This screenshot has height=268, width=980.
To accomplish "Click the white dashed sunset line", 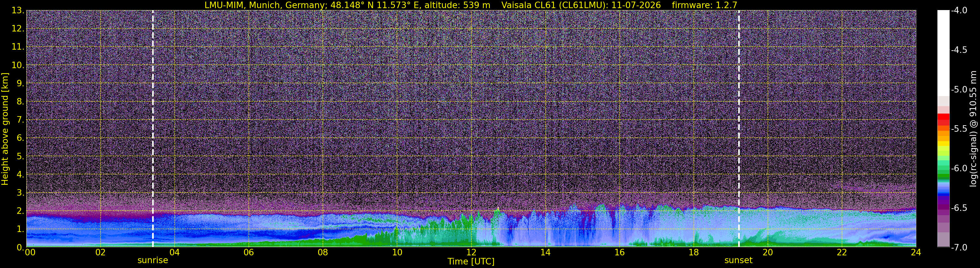I will point(739,129).
